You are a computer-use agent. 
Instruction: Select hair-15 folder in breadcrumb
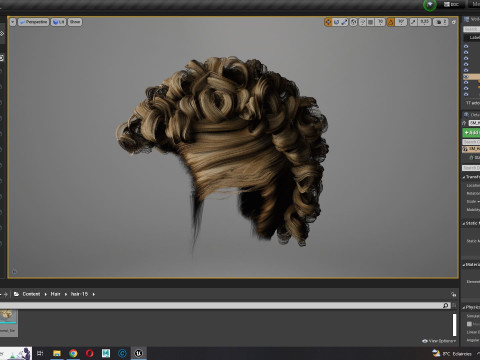click(x=79, y=294)
